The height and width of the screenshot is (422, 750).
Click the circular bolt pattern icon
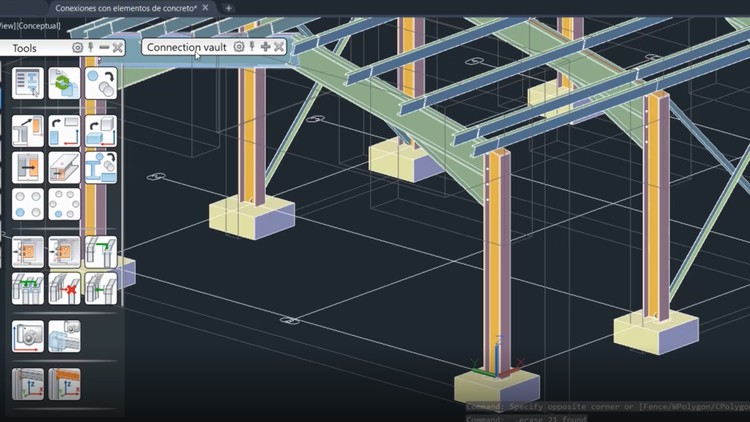point(64,204)
